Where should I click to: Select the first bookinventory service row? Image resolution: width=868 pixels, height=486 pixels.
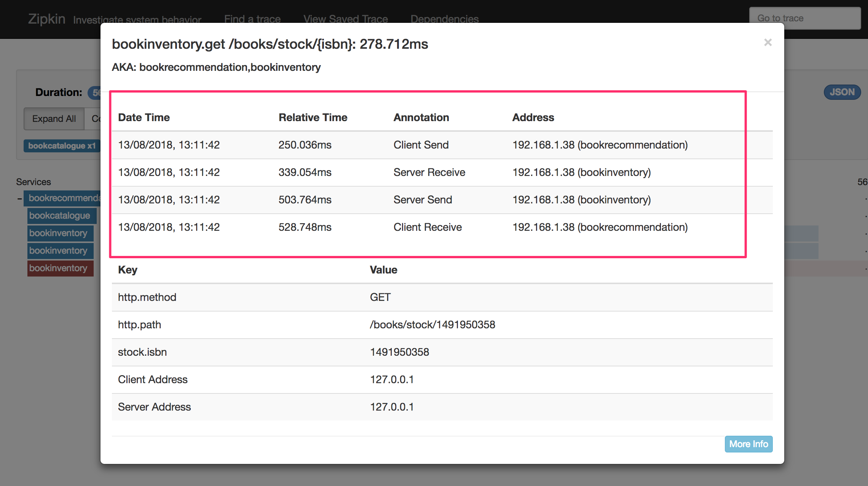click(x=61, y=233)
